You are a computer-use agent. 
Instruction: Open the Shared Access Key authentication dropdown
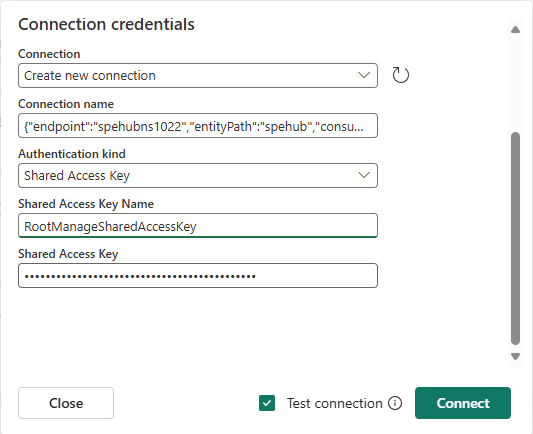[x=198, y=175]
